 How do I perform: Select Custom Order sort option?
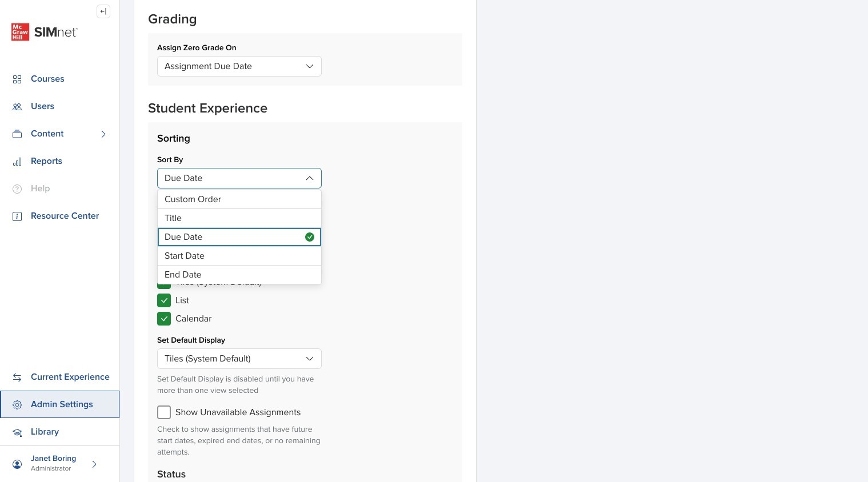tap(239, 199)
